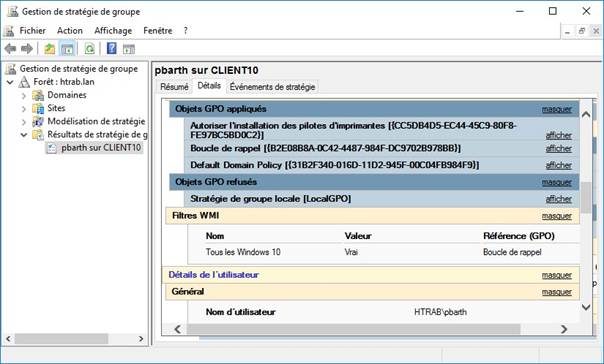Click the Up one level folder icon
604x364 pixels.
click(50, 49)
